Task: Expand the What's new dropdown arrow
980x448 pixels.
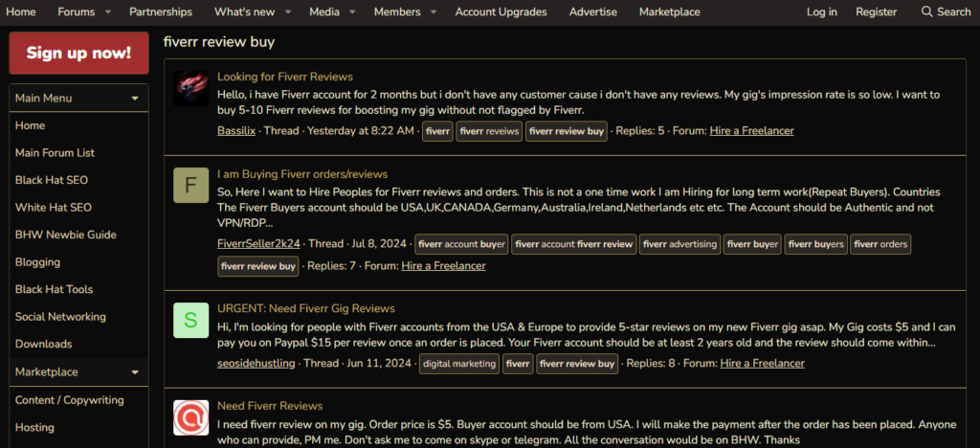Action: point(287,11)
